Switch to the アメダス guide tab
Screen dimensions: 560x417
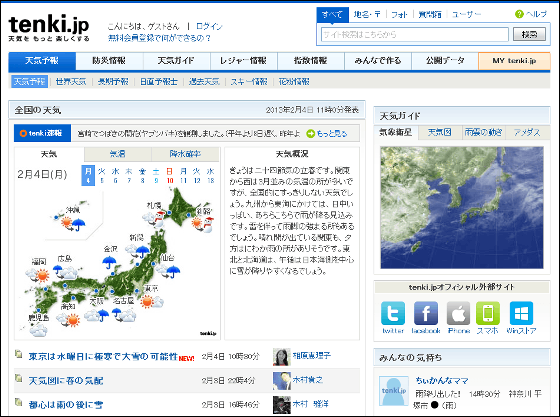pyautogui.click(x=527, y=132)
